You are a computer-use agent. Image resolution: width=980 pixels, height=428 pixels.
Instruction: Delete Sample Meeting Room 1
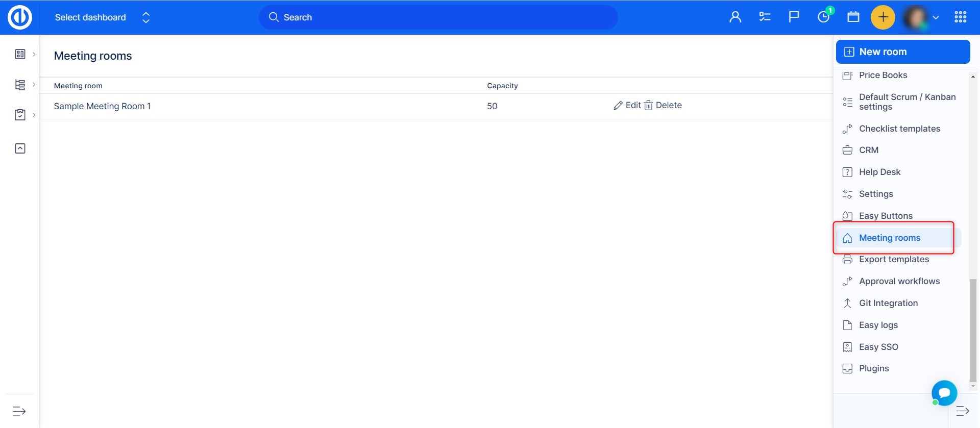tap(663, 106)
